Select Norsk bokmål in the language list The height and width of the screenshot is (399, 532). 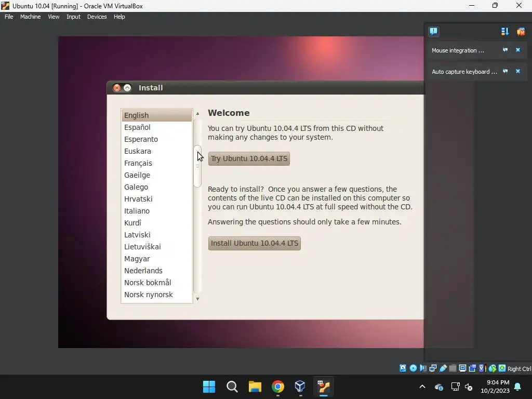157,283
